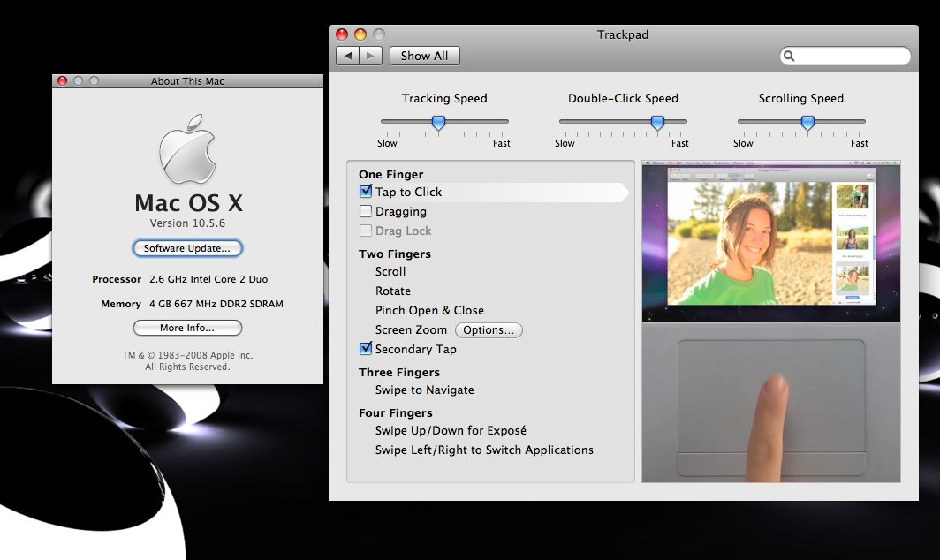940x560 pixels.
Task: Minimize the Trackpad window with yellow button
Action: [x=360, y=34]
